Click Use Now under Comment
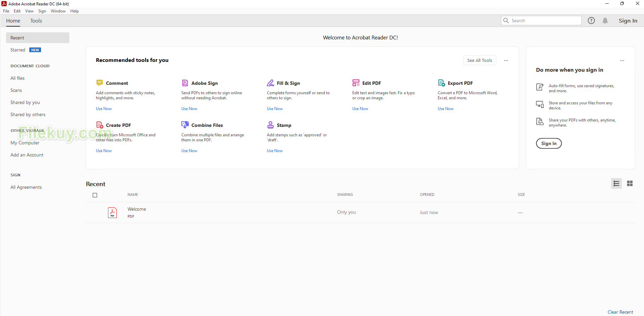The height and width of the screenshot is (316, 644). coord(104,109)
